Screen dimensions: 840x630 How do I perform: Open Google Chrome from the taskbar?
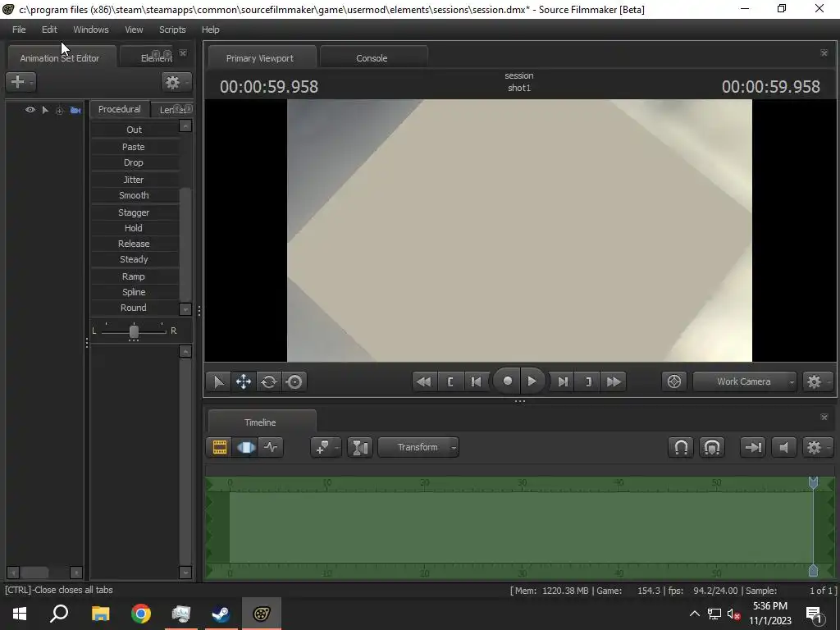point(141,614)
